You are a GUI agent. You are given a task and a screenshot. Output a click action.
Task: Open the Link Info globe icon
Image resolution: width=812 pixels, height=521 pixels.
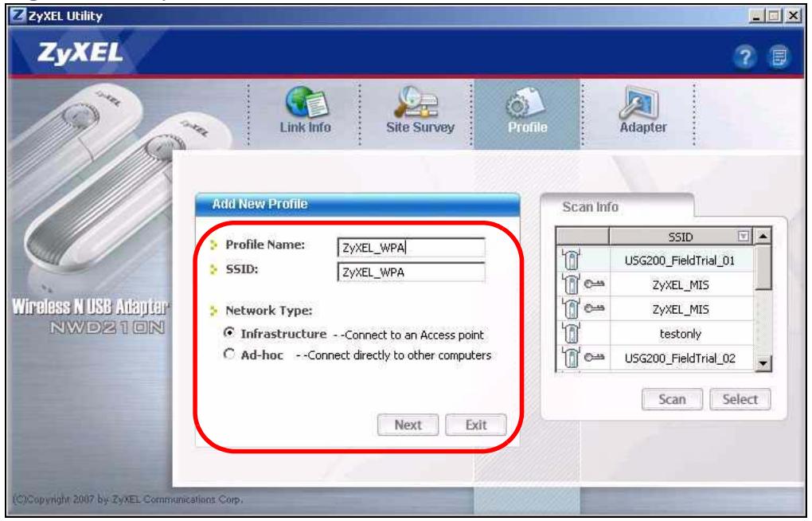point(306,102)
